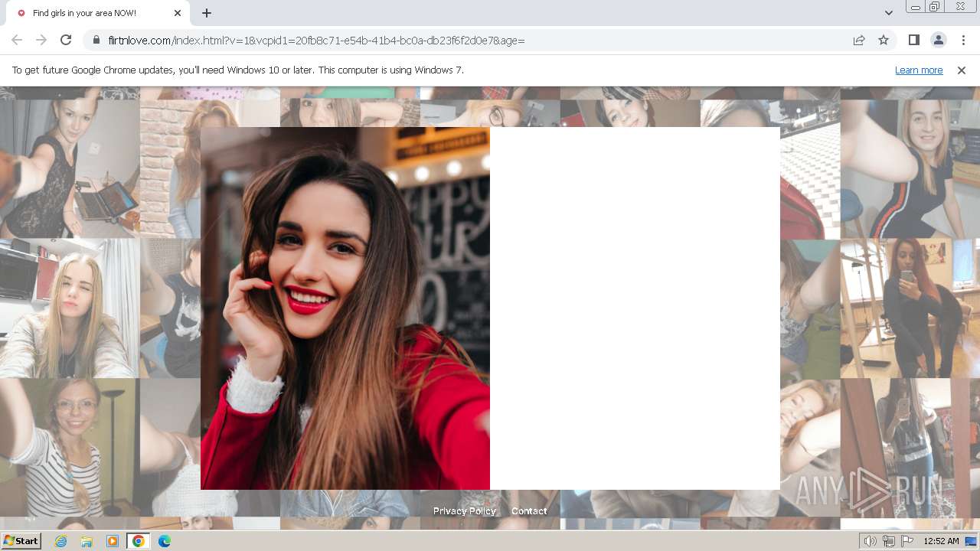This screenshot has height=551, width=980.
Task: Open the File Explorer taskbar icon
Action: click(87, 541)
